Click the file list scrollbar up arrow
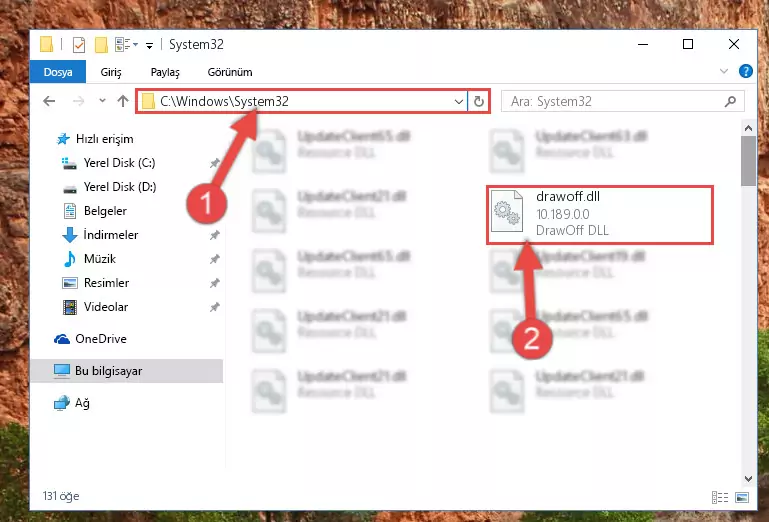The width and height of the screenshot is (769, 522). click(748, 128)
